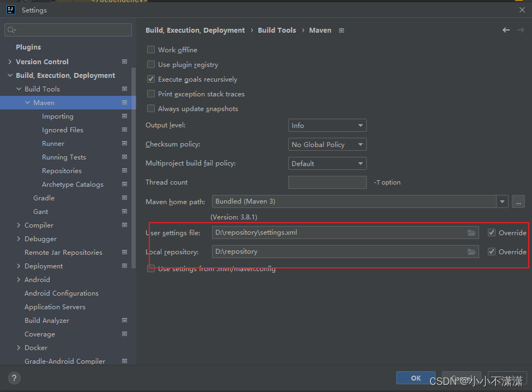Click the project-level icon on Gradle row
532x392 pixels.
click(124, 198)
